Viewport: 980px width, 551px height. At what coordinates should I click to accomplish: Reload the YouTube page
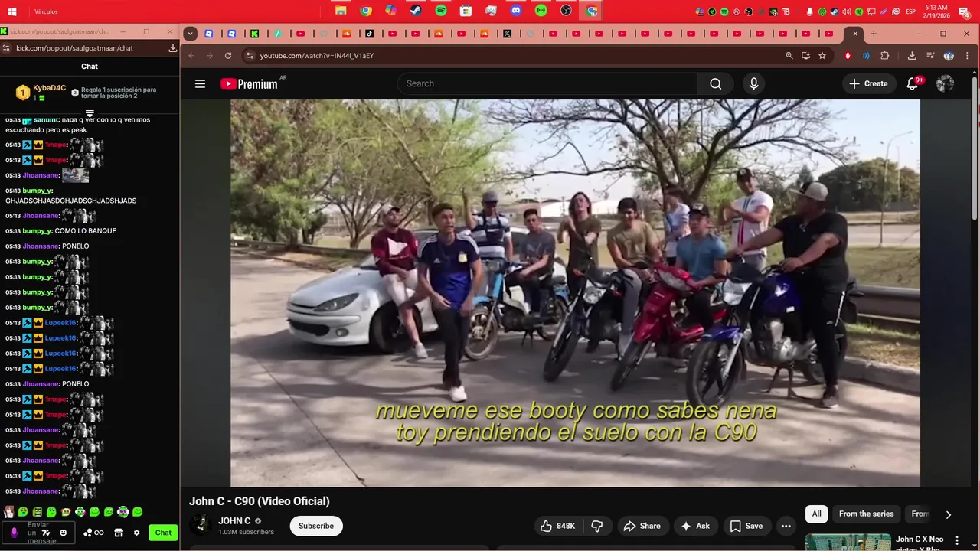[x=228, y=56]
